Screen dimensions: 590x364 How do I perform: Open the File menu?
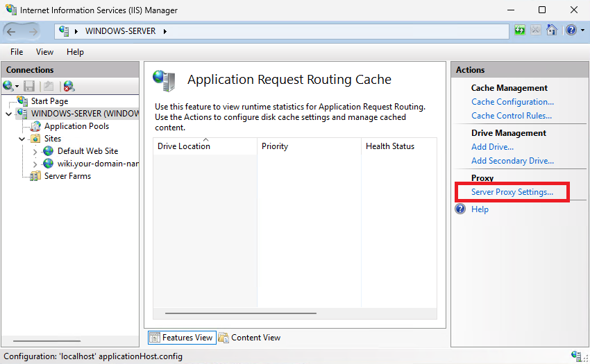[17, 52]
